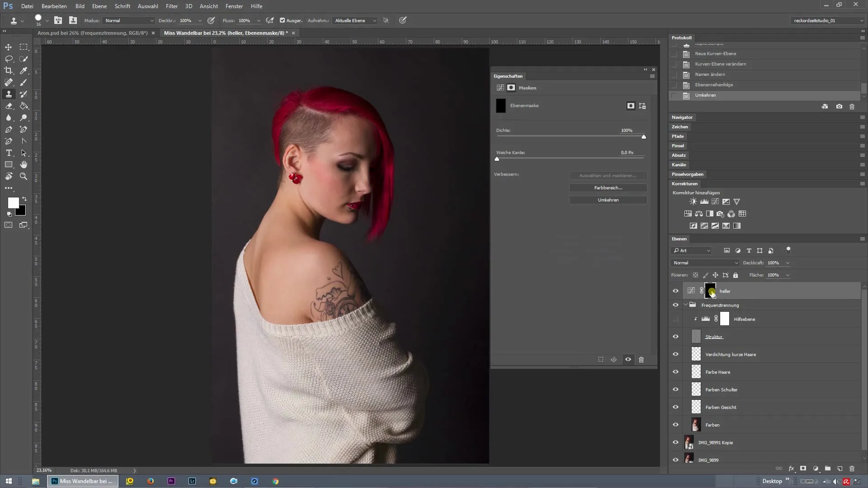Viewport: 868px width, 488px height.
Task: Select the Hand tool
Action: (24, 164)
